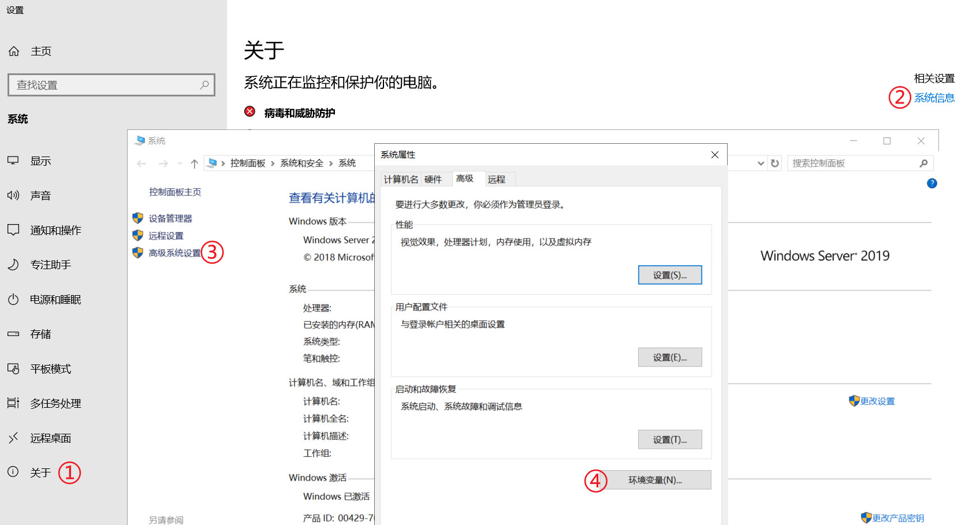Click shield icon next to 远程设置
This screenshot has width=980, height=525.
(137, 235)
